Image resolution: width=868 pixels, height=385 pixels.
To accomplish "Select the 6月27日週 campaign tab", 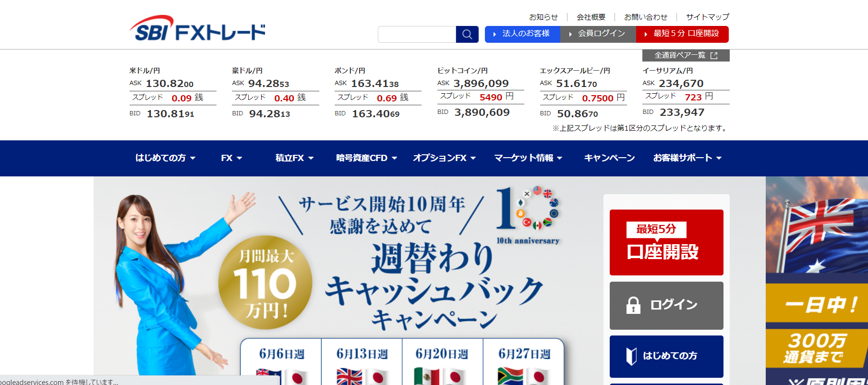I will [524, 354].
